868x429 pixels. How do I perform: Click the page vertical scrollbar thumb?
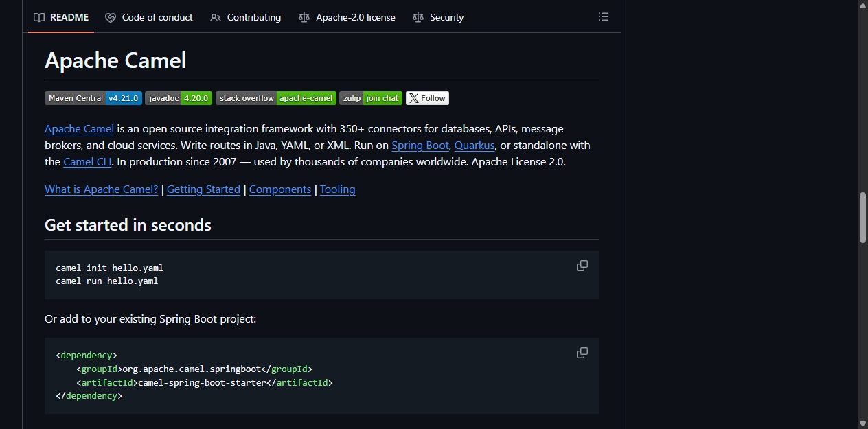click(863, 218)
